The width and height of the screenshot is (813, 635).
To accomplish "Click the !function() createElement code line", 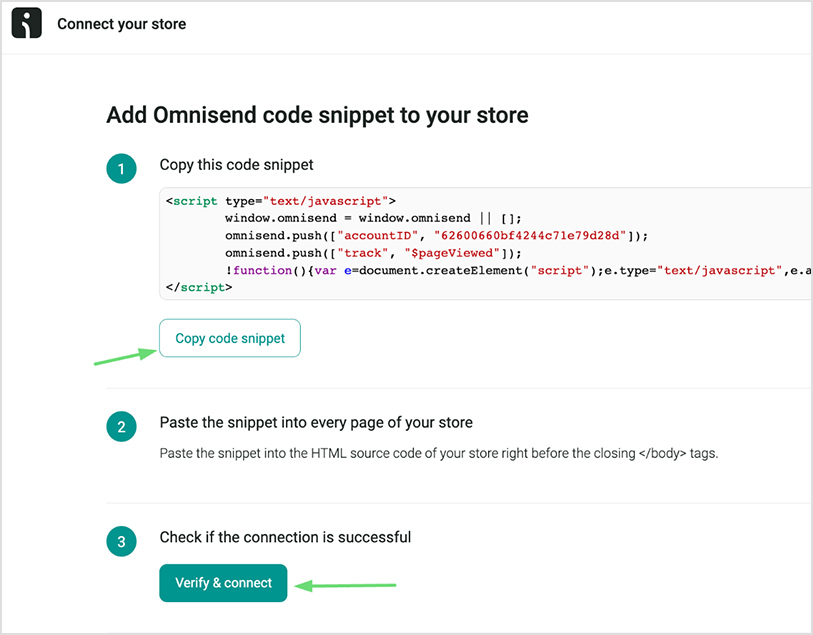I will point(518,271).
